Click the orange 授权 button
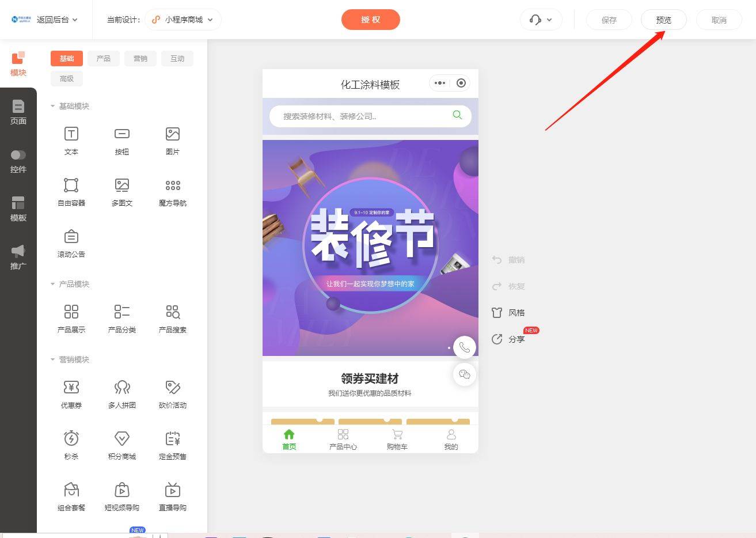The width and height of the screenshot is (756, 538). (370, 20)
